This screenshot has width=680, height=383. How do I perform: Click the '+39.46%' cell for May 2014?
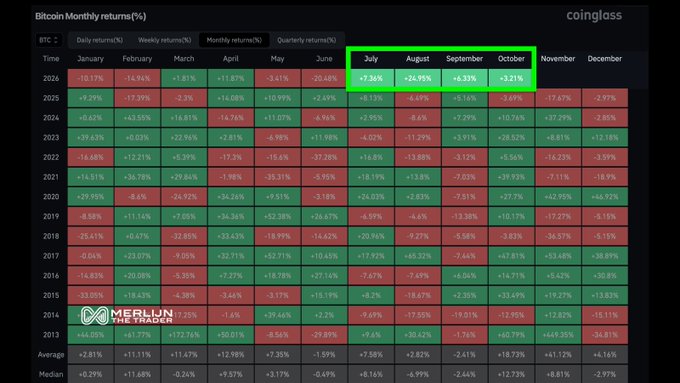(x=278, y=315)
